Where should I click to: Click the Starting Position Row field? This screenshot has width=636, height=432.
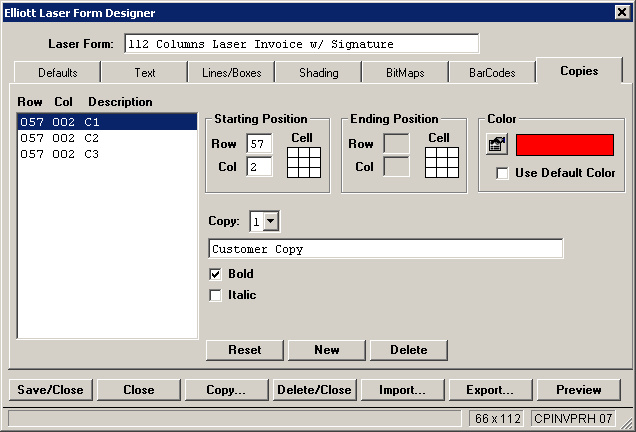259,144
